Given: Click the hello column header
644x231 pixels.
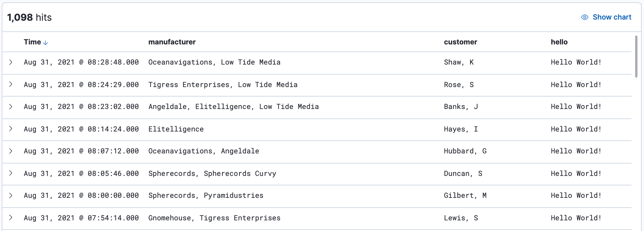Looking at the screenshot, I should click(x=559, y=42).
